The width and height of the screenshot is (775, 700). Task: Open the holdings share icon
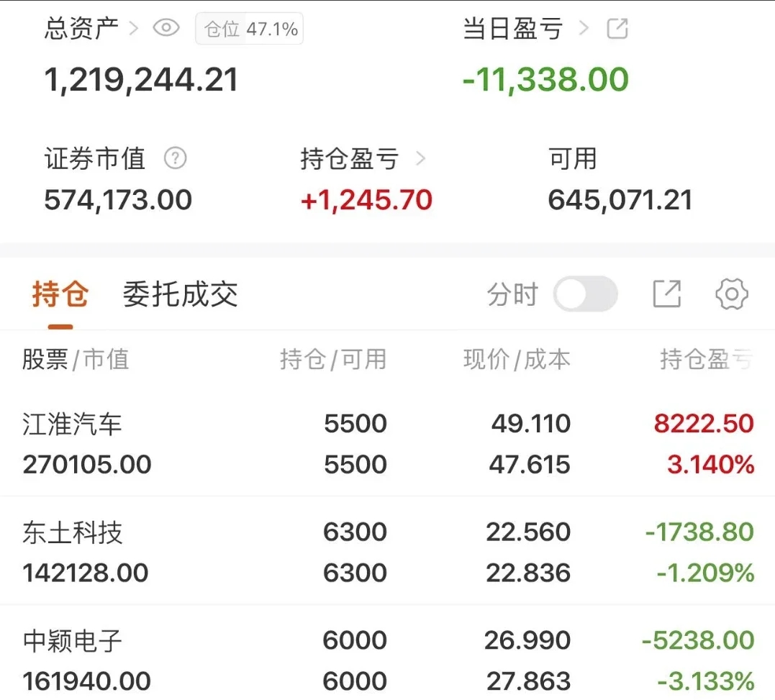(x=667, y=294)
